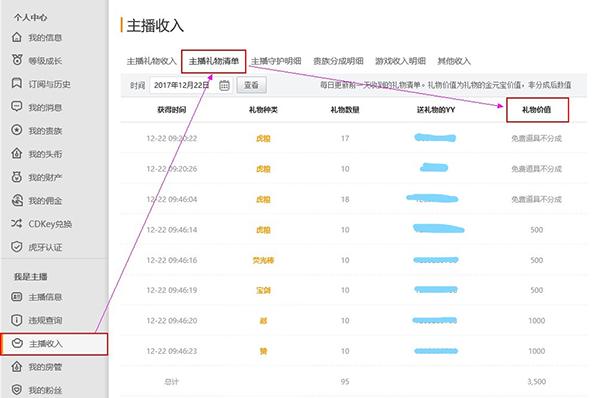Click the 主播收入 page heading
This screenshot has height=398, width=599.
click(155, 26)
